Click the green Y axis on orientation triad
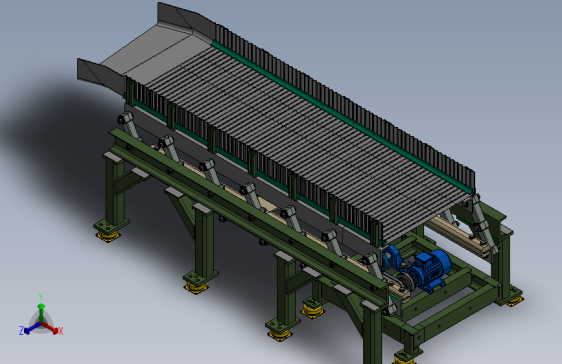This screenshot has height=364, width=562. (x=41, y=310)
